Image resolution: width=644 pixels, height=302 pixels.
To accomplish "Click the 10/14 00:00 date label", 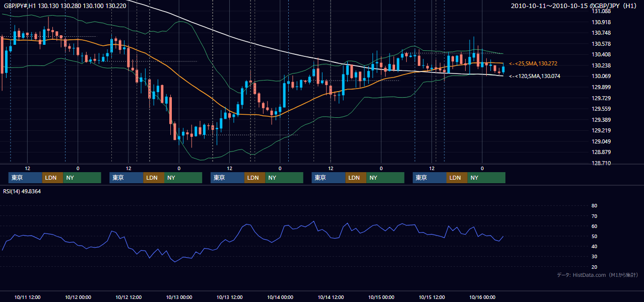I will (x=280, y=297).
